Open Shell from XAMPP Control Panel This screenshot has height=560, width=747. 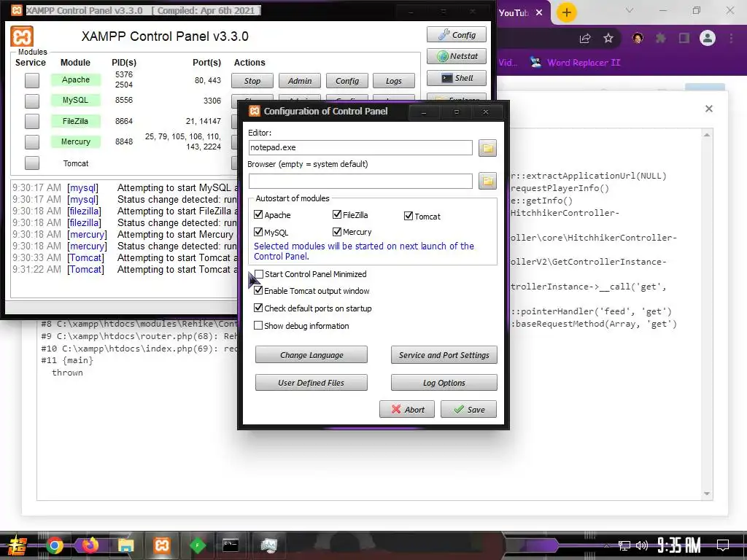click(x=457, y=78)
